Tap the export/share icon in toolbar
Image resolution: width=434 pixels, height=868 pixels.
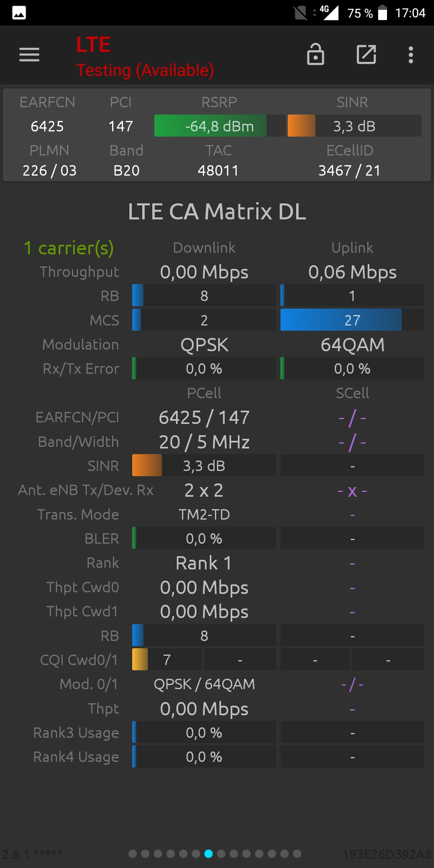pos(366,54)
